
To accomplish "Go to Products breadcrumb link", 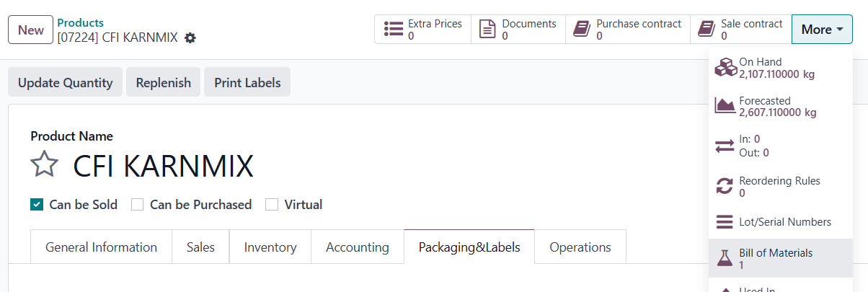I will (80, 23).
